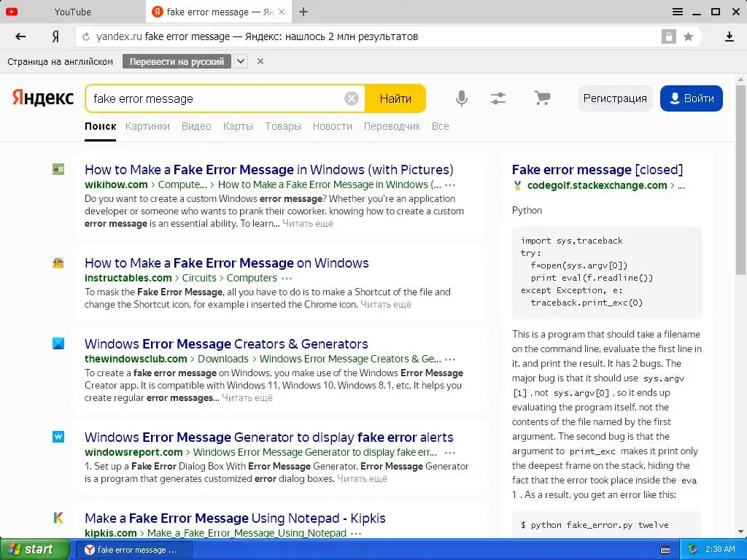This screenshot has height=560, width=747.
Task: Click the taskbar keyboard icon
Action: tap(665, 550)
